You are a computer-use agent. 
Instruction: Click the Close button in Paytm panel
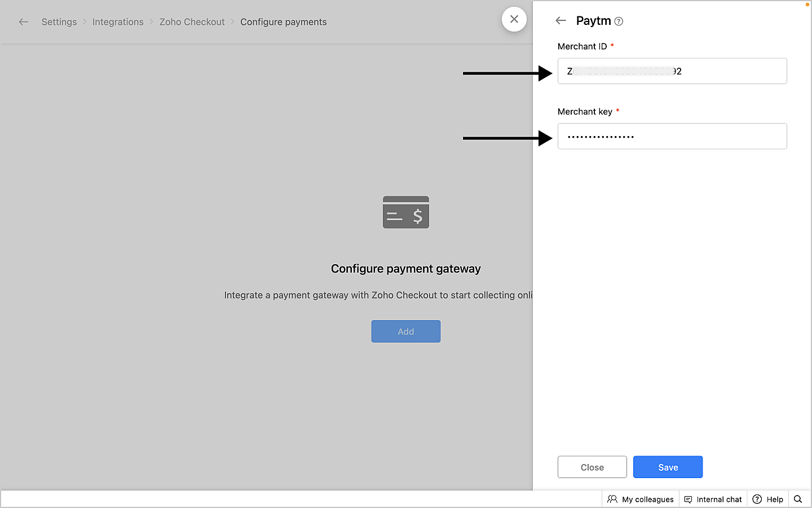click(592, 467)
